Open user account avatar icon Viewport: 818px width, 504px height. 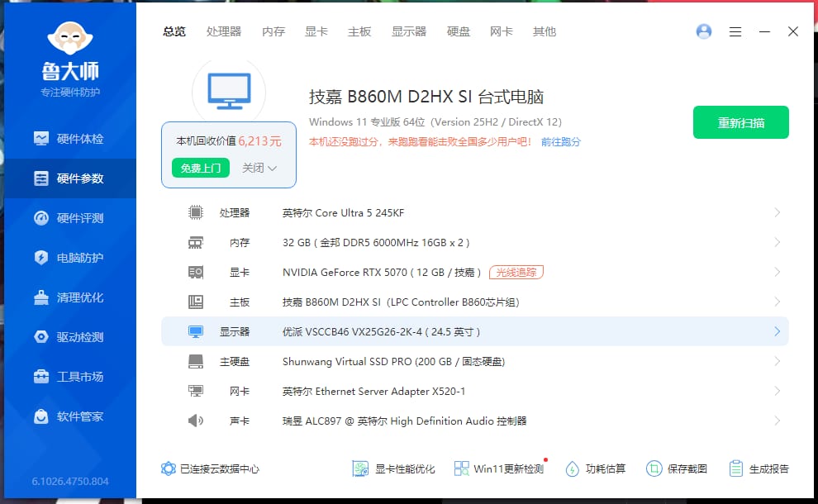704,31
